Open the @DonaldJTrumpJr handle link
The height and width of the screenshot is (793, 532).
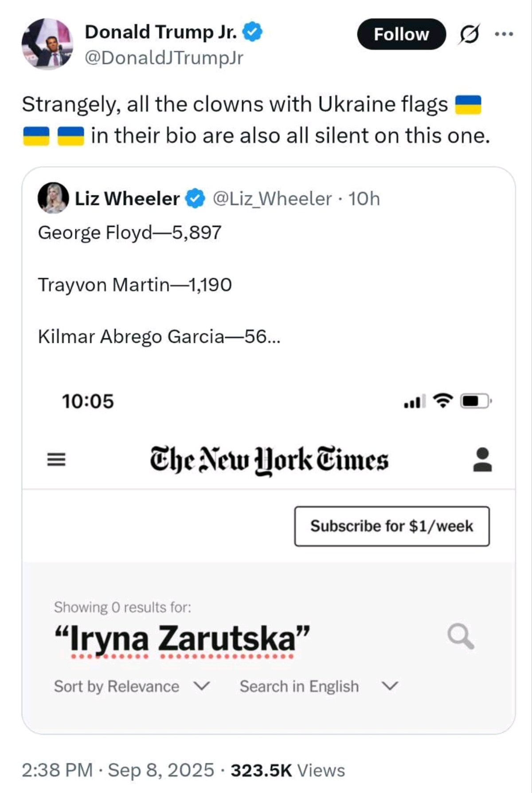pyautogui.click(x=164, y=58)
